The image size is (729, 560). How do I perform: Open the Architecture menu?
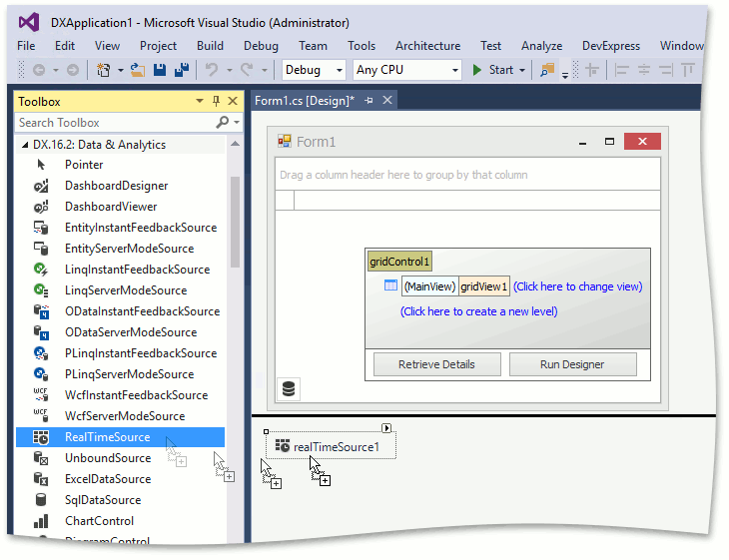pyautogui.click(x=427, y=46)
